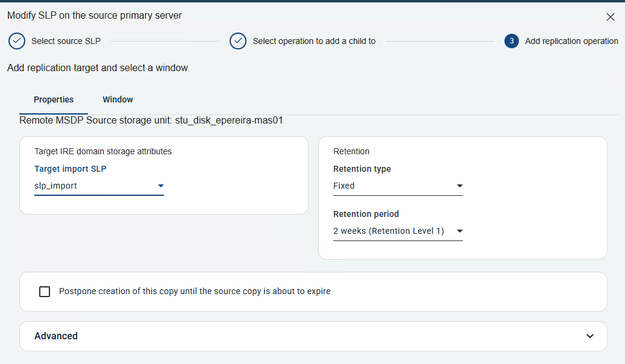Click the Retention period dropdown arrow
Image resolution: width=625 pixels, height=364 pixels.
pyautogui.click(x=459, y=231)
